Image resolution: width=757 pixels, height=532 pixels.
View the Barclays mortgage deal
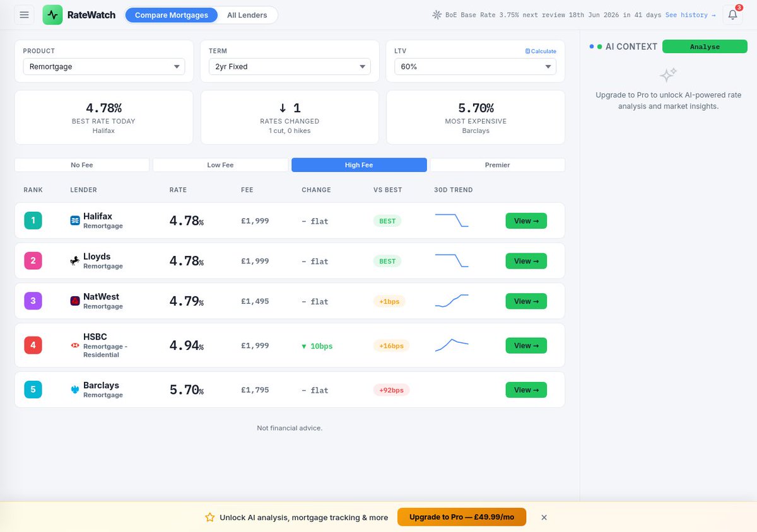coord(526,390)
